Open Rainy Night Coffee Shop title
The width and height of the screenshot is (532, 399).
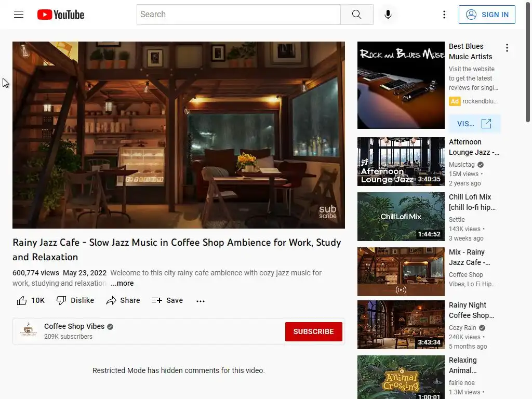tap(471, 310)
